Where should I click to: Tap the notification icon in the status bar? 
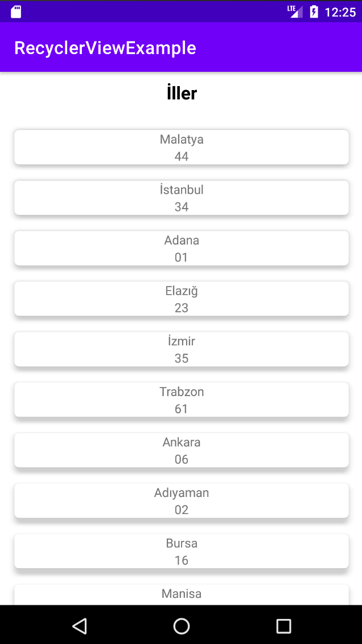tap(16, 10)
